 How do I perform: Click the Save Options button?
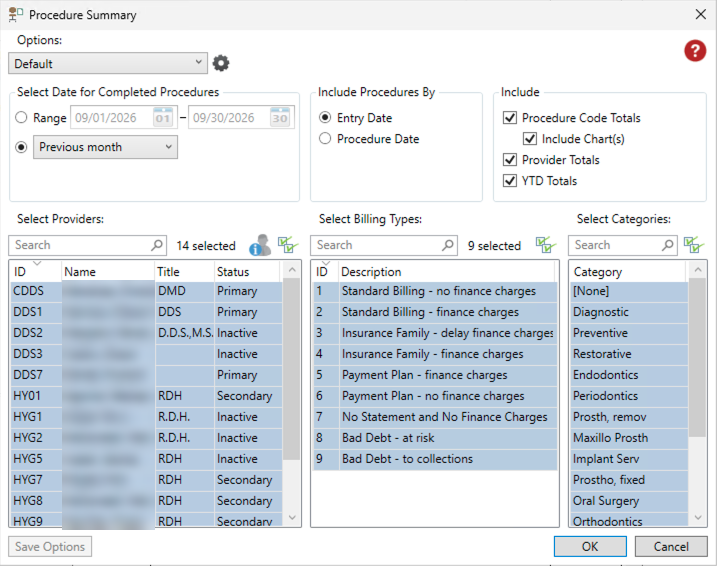pos(50,546)
